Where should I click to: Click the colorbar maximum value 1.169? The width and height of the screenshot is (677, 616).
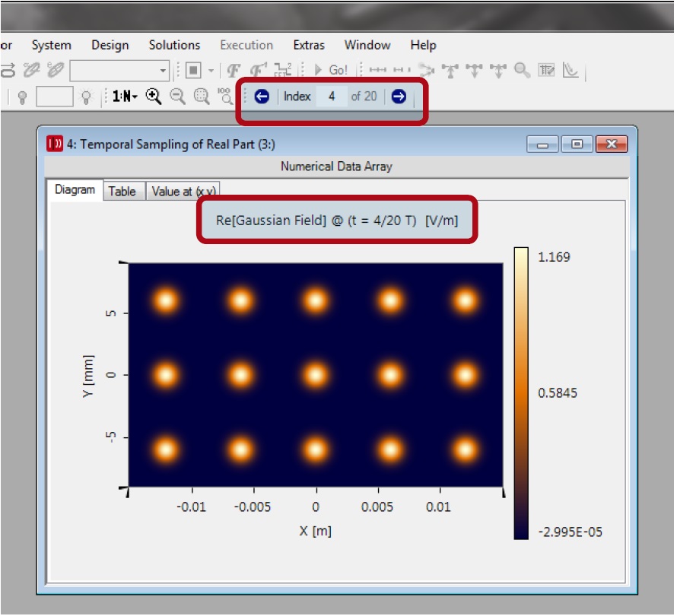click(x=554, y=257)
